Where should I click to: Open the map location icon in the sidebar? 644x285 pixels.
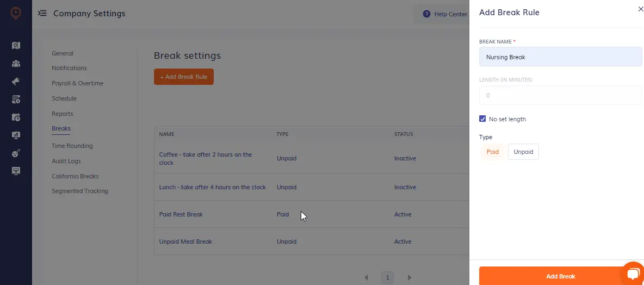[x=16, y=46]
